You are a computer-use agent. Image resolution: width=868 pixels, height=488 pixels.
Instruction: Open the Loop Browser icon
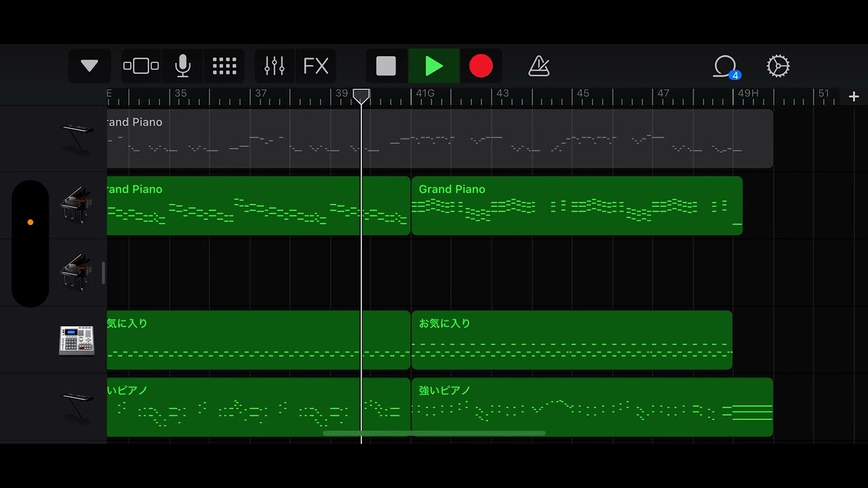point(725,66)
